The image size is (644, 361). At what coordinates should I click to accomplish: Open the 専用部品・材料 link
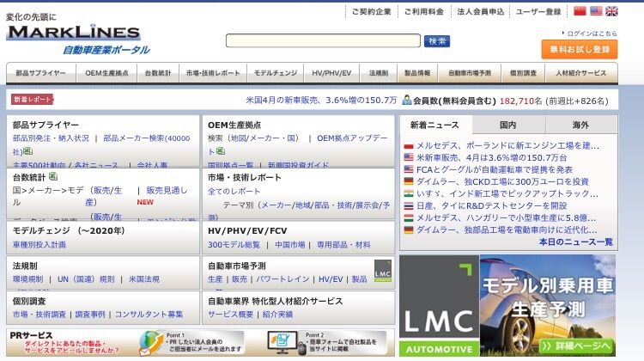click(x=343, y=245)
